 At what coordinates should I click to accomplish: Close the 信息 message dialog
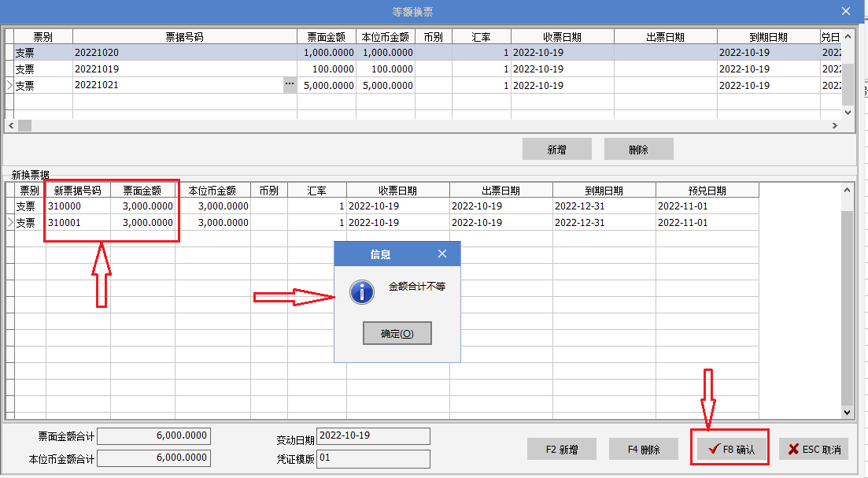pos(441,254)
